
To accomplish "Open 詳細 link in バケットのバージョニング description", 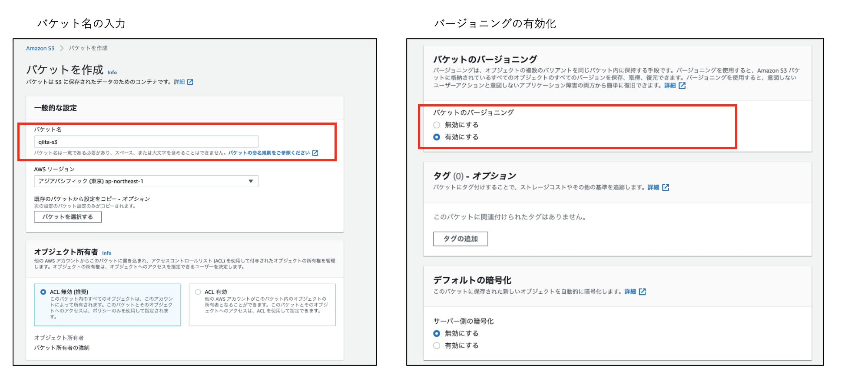I will click(x=670, y=86).
